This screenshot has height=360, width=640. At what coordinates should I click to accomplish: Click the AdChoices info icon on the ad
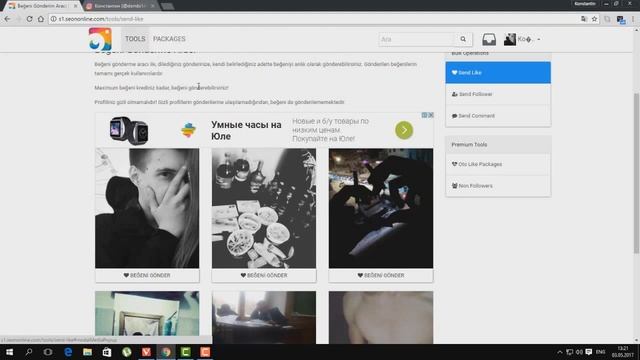(x=424, y=115)
